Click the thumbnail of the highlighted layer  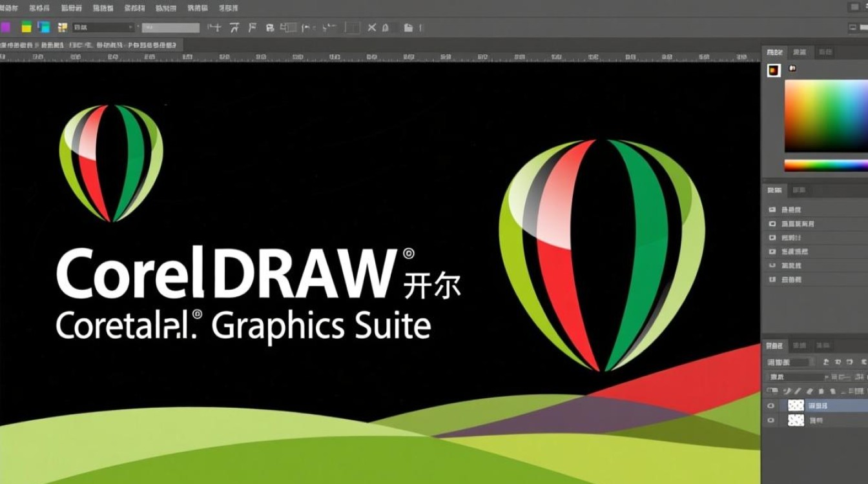pos(796,405)
